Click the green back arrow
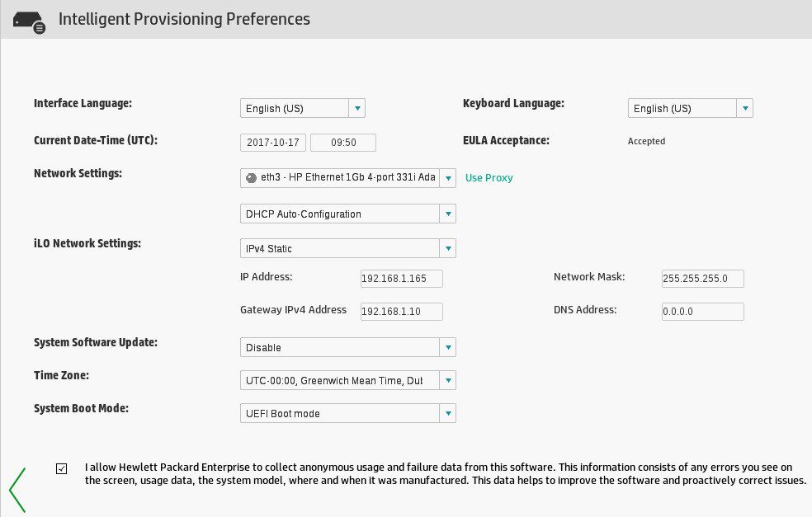812x517 pixels. click(17, 490)
